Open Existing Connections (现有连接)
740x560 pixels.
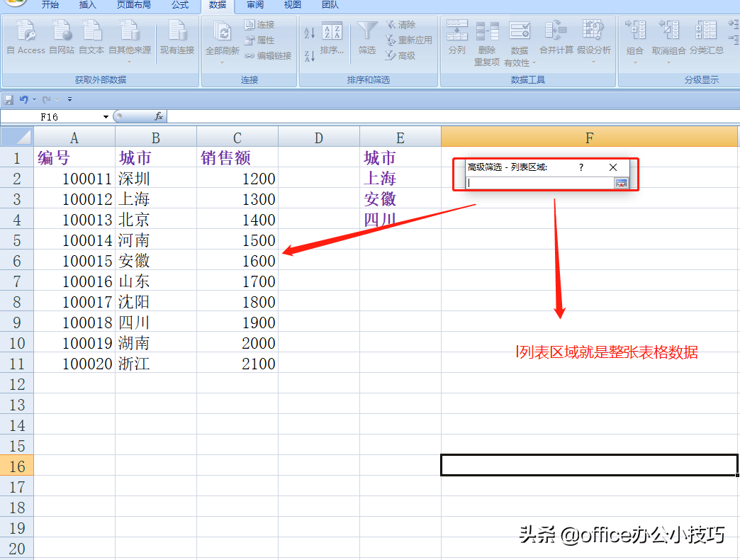click(x=177, y=37)
